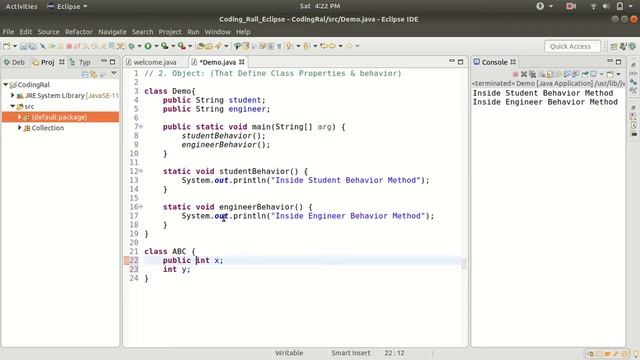This screenshot has width=640, height=360.
Task: Select the (default package) tree item
Action: coord(60,117)
